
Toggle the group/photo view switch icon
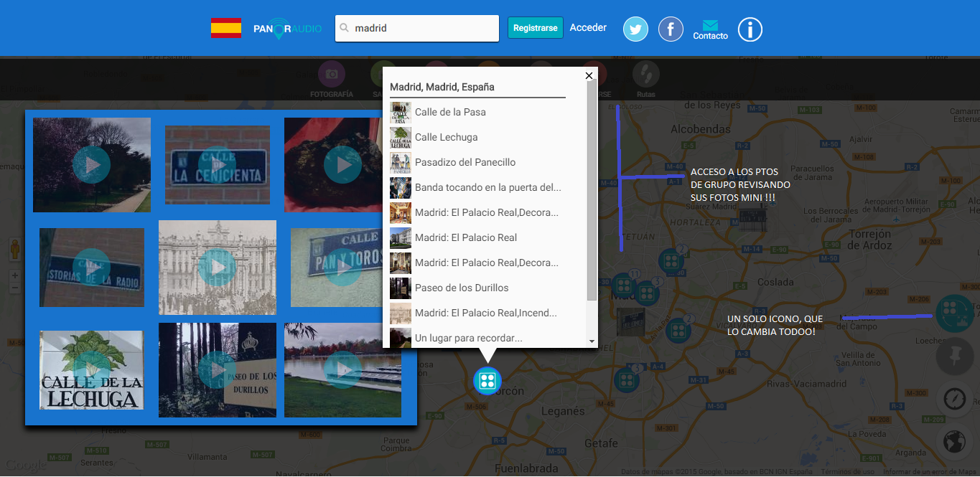click(954, 312)
